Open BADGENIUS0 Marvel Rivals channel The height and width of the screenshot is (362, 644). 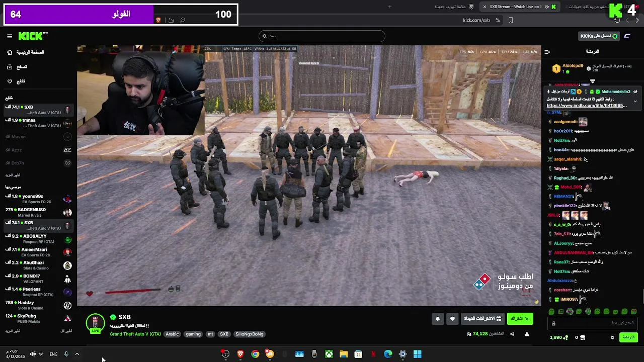(39, 212)
